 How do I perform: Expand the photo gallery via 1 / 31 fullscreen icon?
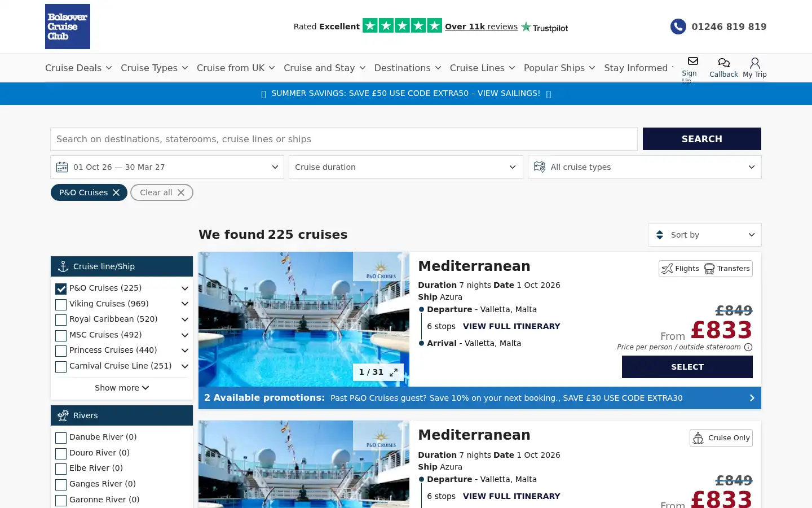pos(394,372)
